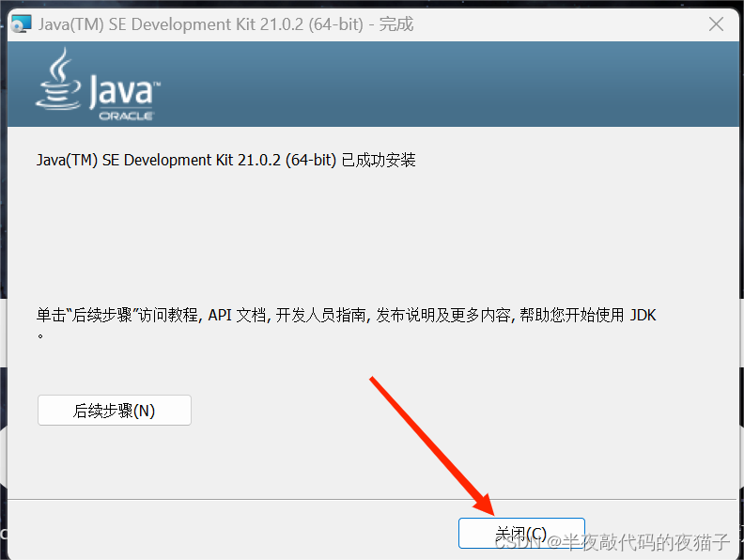Click the paragraph starting with 单击"后续步骤"访问教程

[x=346, y=322]
